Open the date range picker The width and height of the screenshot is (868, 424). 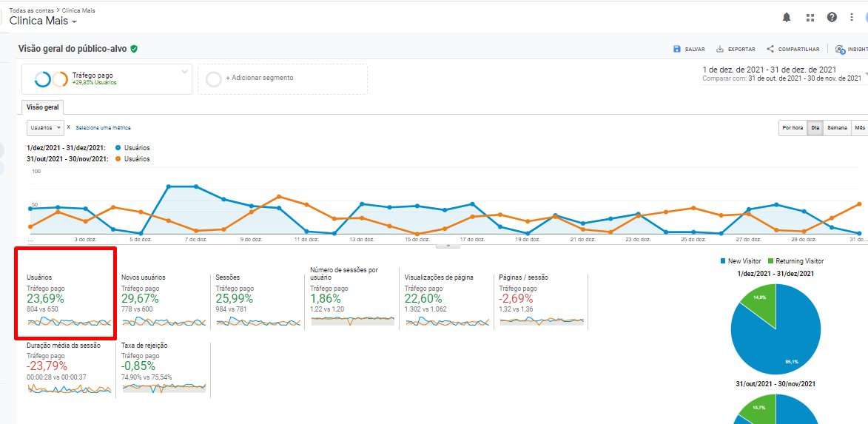[x=783, y=73]
